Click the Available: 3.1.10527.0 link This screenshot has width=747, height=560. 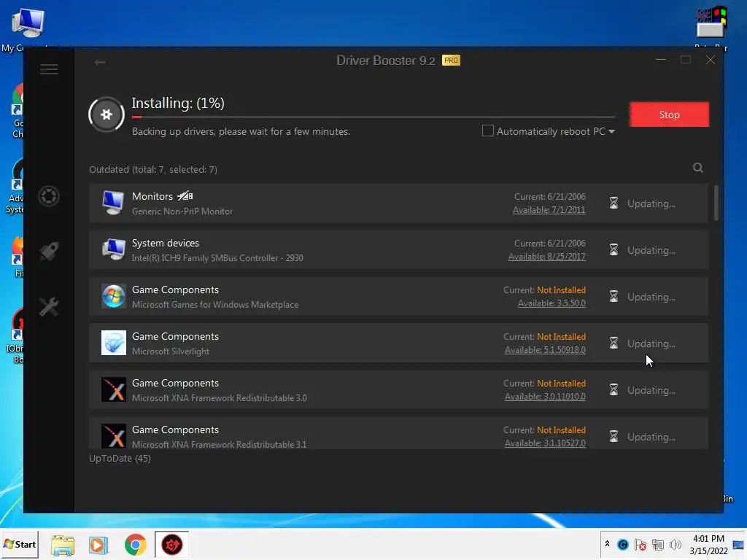point(545,443)
